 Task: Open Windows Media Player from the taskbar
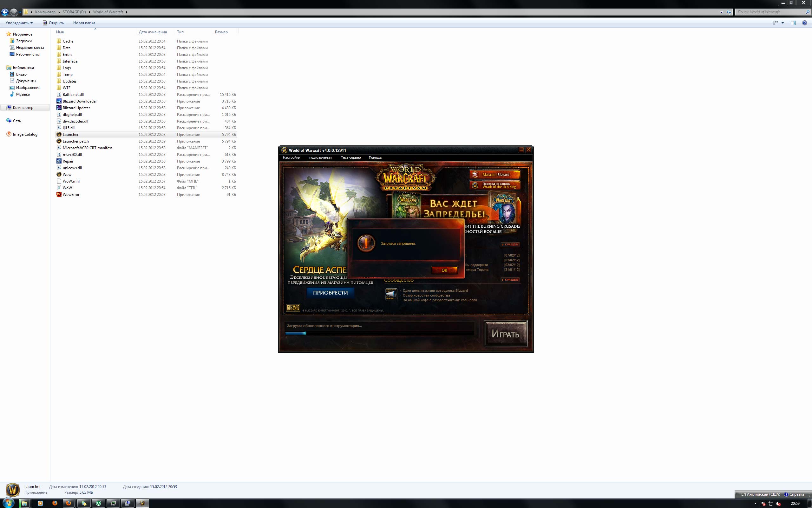(x=40, y=503)
